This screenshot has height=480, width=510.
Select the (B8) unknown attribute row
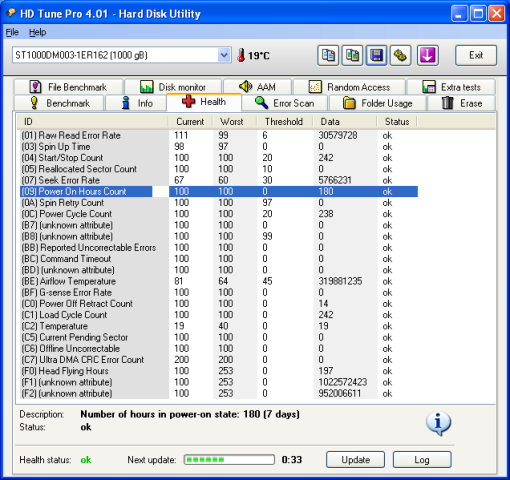coord(219,236)
